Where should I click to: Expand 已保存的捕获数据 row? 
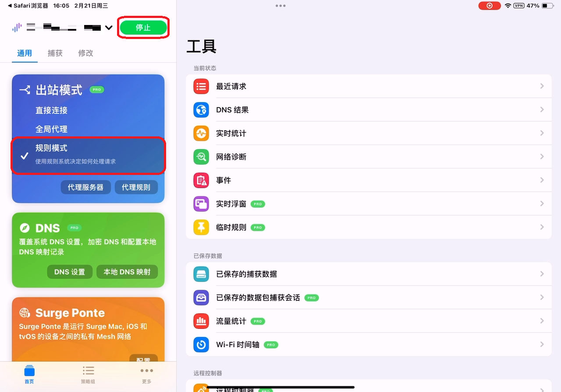click(542, 274)
